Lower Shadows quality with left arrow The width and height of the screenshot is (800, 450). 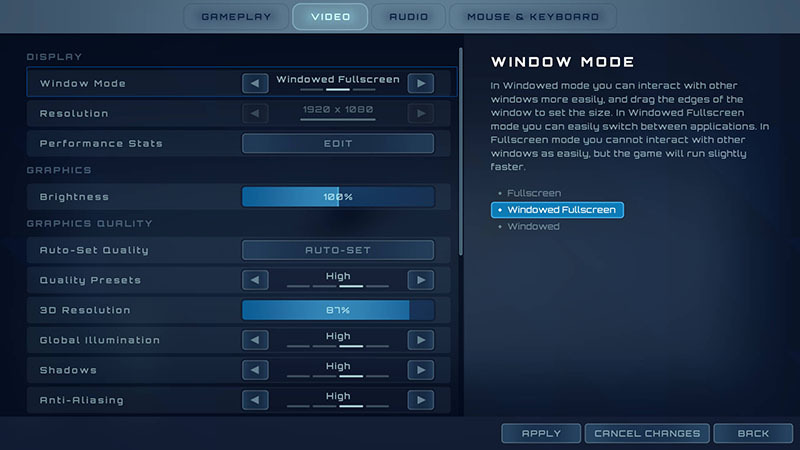(x=256, y=371)
